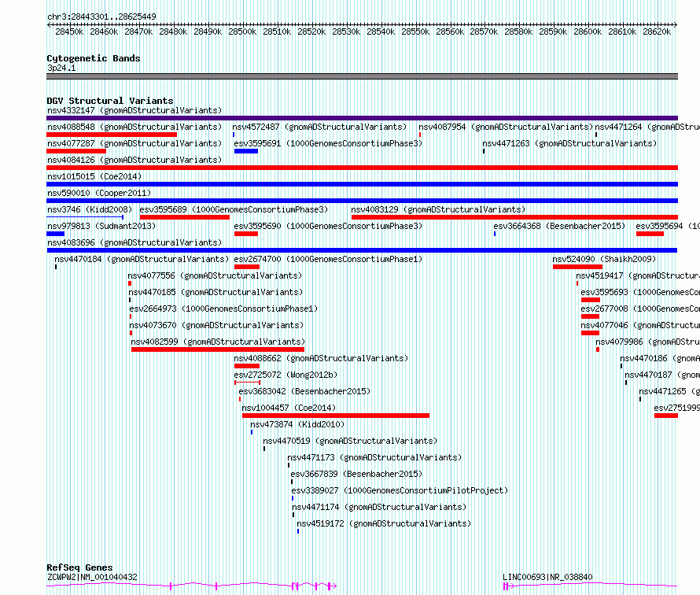Viewport: 700px width, 595px height.
Task: Select the esv2664973 variant label
Action: tap(223, 309)
